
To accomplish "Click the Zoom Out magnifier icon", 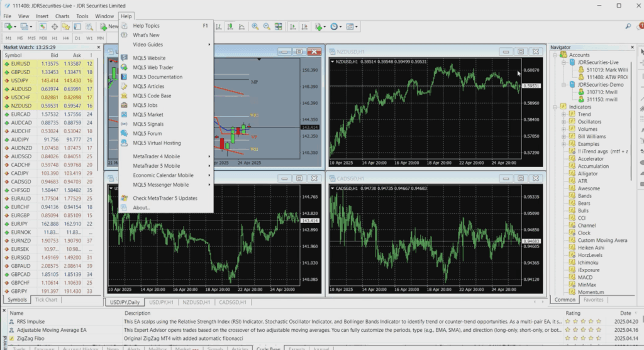I will pyautogui.click(x=267, y=26).
